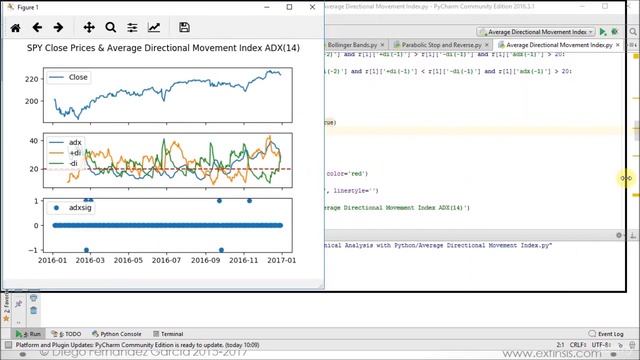Save the figure with the floppy disk icon
The image size is (640, 360).
184,27
